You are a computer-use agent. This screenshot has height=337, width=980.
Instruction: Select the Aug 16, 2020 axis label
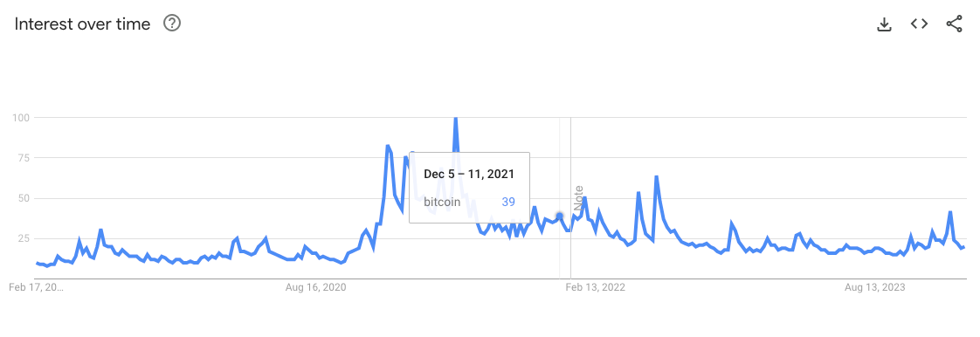coord(315,287)
